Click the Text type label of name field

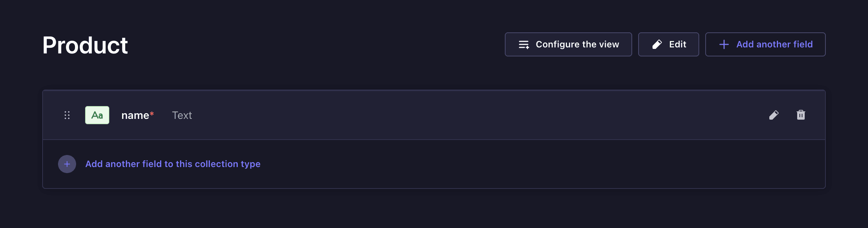182,115
